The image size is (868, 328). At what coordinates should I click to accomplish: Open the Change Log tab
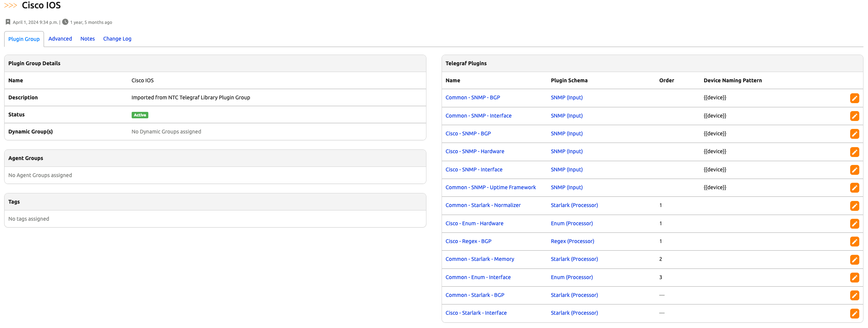click(117, 39)
